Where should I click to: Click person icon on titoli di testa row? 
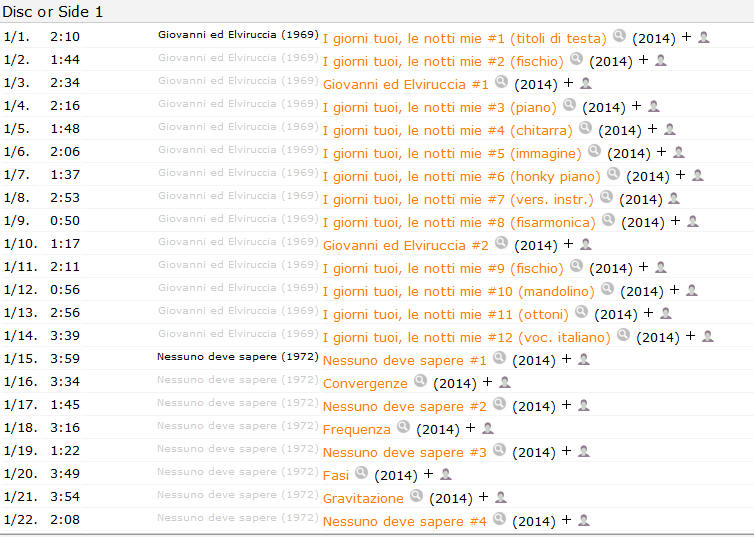(704, 37)
